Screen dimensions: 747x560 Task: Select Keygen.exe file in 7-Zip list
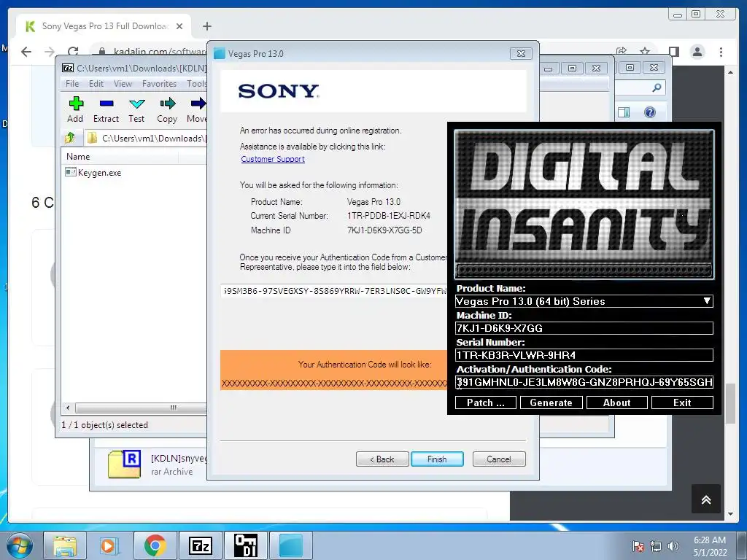click(x=93, y=172)
